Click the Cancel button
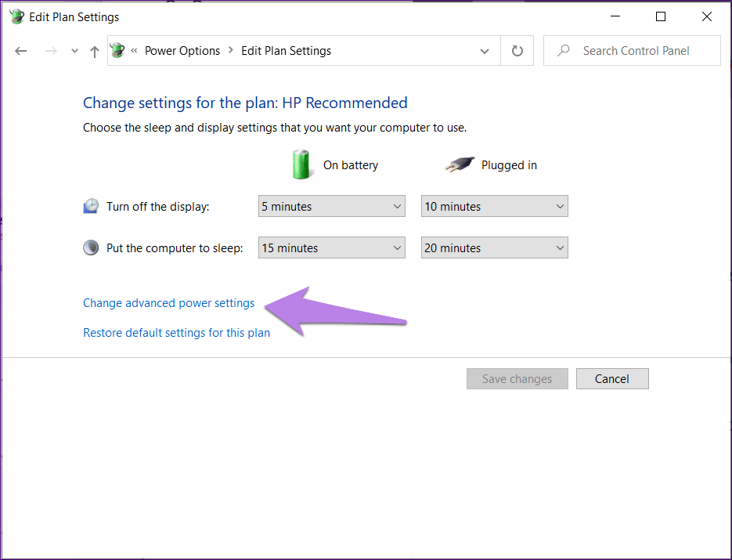The image size is (732, 560). coord(612,378)
